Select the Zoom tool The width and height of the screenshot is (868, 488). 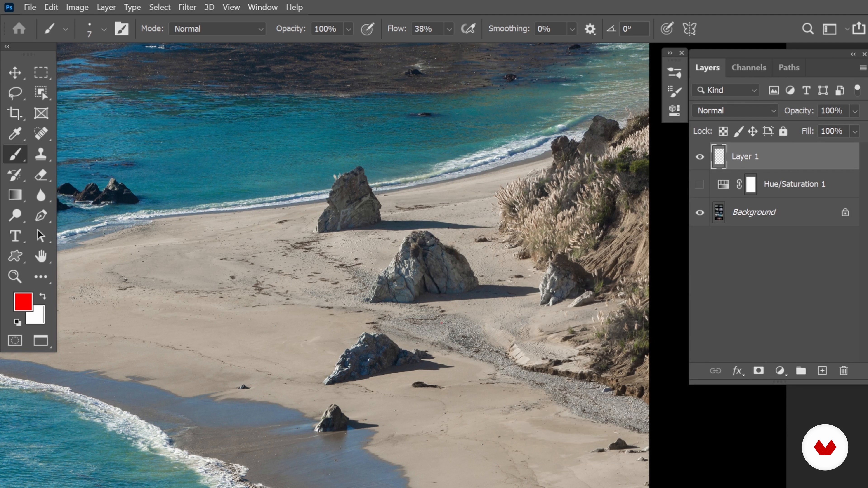pos(15,277)
